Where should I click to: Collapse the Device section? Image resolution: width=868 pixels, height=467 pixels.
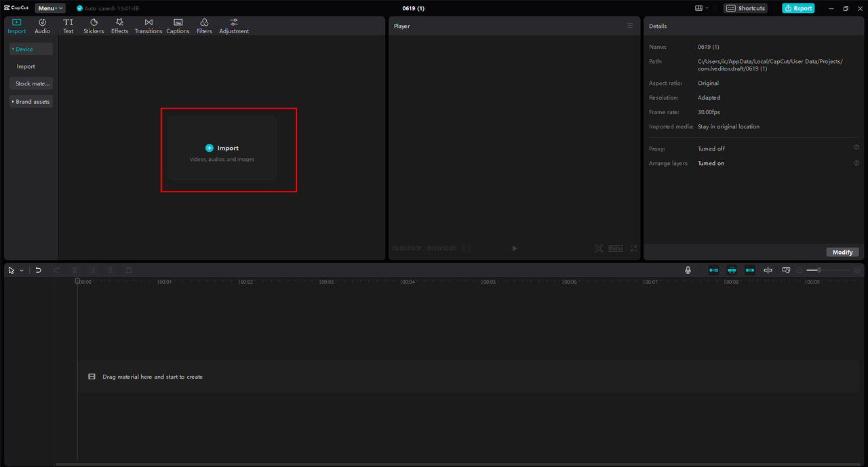tap(31, 49)
